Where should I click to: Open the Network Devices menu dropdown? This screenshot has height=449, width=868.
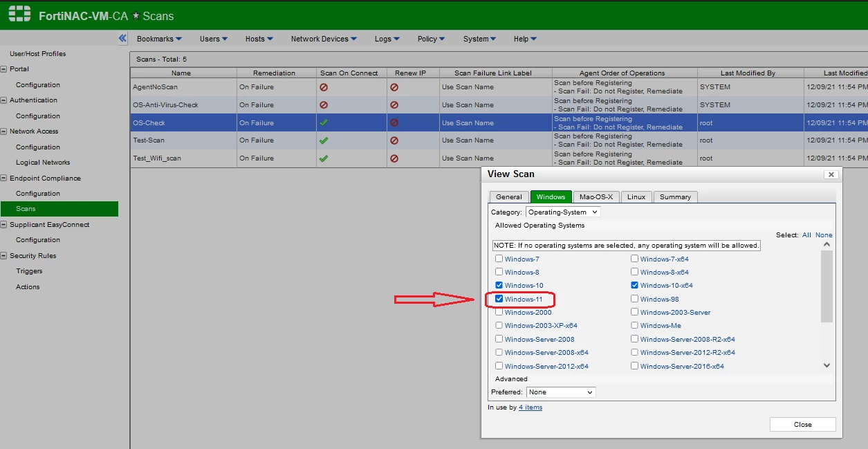[324, 39]
